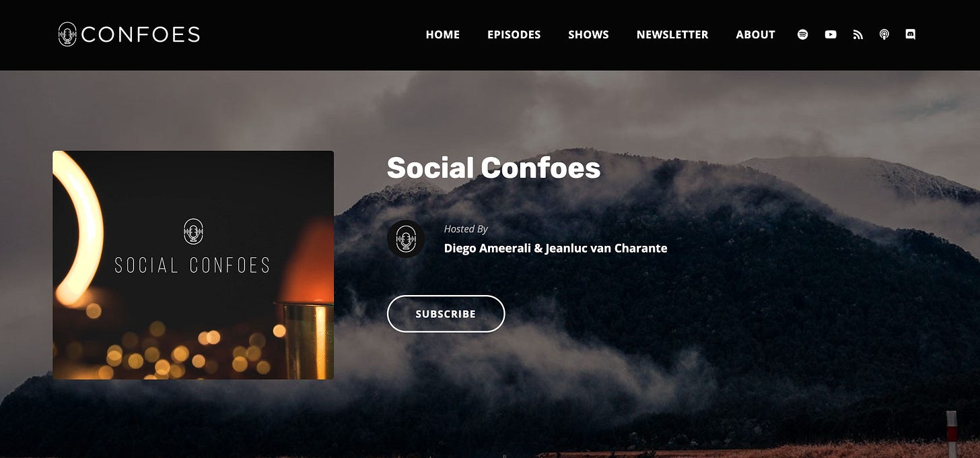
Task: Click the CONFOES wordmark in the header
Action: pyautogui.click(x=141, y=34)
